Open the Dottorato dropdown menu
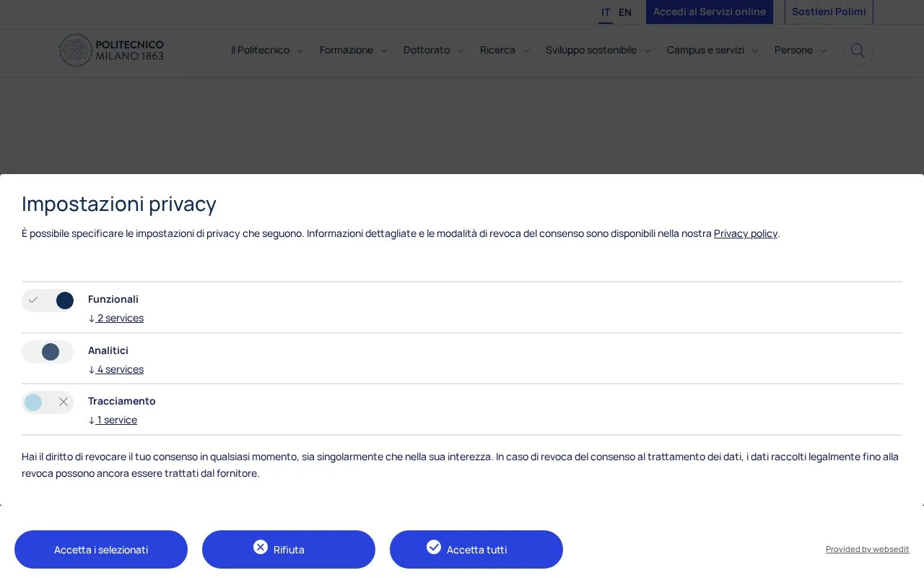Screen dimensions: 924x578 (x=434, y=51)
